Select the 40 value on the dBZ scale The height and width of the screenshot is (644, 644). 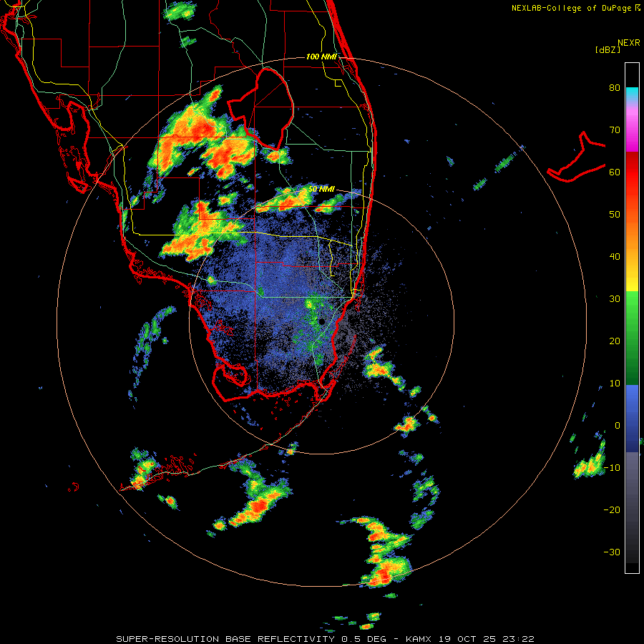pyautogui.click(x=615, y=257)
